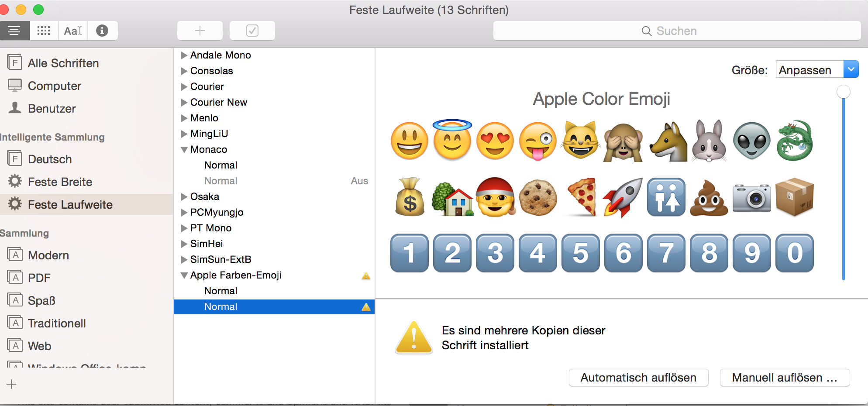Open the Traditionell collection
Viewport: 868px width, 406px height.
pyautogui.click(x=86, y=323)
